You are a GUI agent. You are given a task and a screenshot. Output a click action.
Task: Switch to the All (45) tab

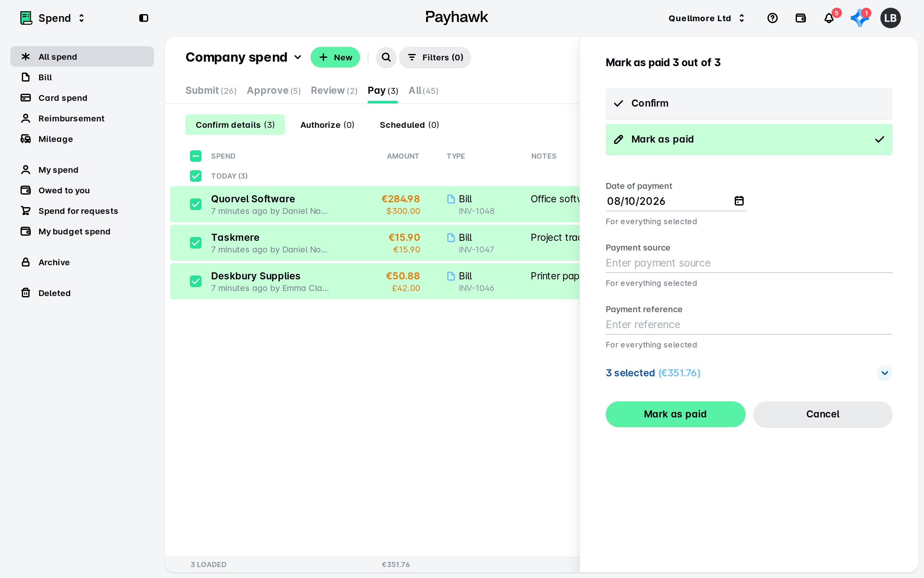coord(423,91)
